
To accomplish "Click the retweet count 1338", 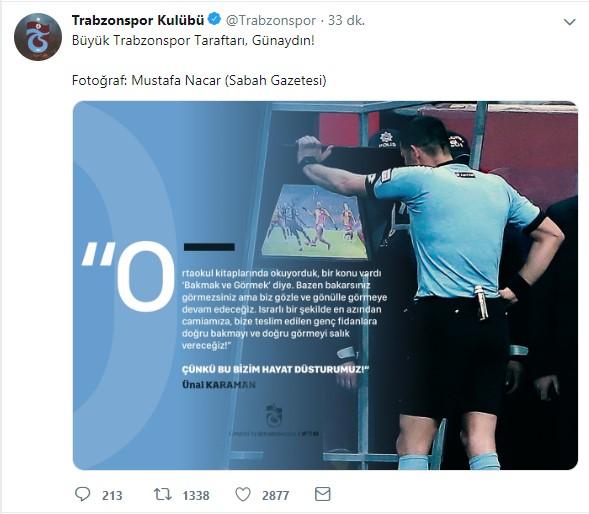I will pyautogui.click(x=196, y=495).
